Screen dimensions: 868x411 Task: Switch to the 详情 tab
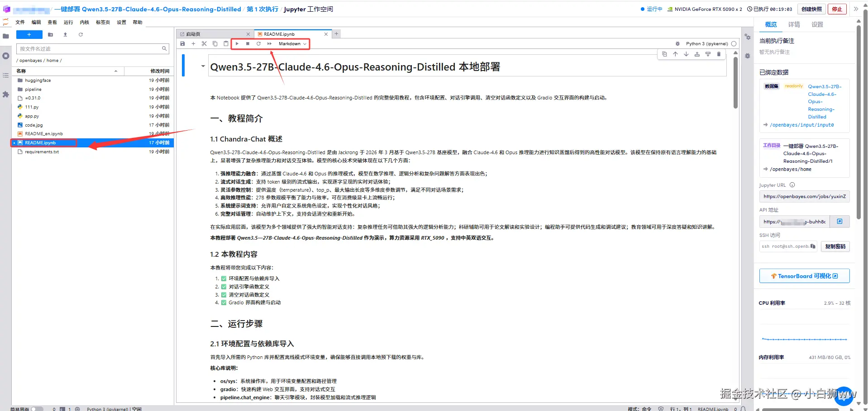click(x=794, y=24)
